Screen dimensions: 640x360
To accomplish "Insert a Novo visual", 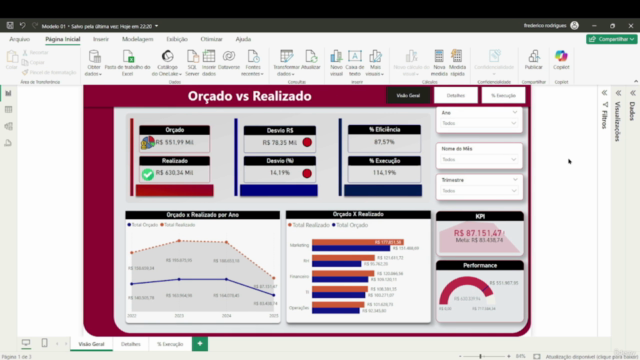I will pyautogui.click(x=336, y=62).
